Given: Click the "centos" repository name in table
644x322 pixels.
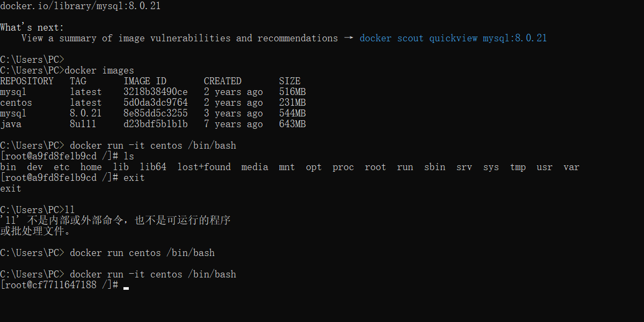Looking at the screenshot, I should coord(16,103).
